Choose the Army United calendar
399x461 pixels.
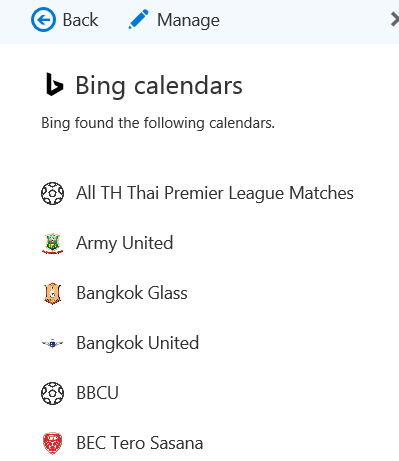pyautogui.click(x=125, y=243)
